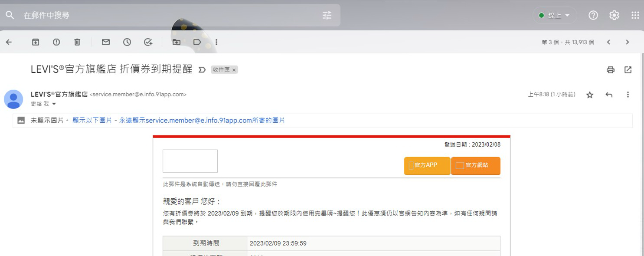Click the 官方網站 button
Screen dimensions: 644x256
pyautogui.click(x=476, y=165)
